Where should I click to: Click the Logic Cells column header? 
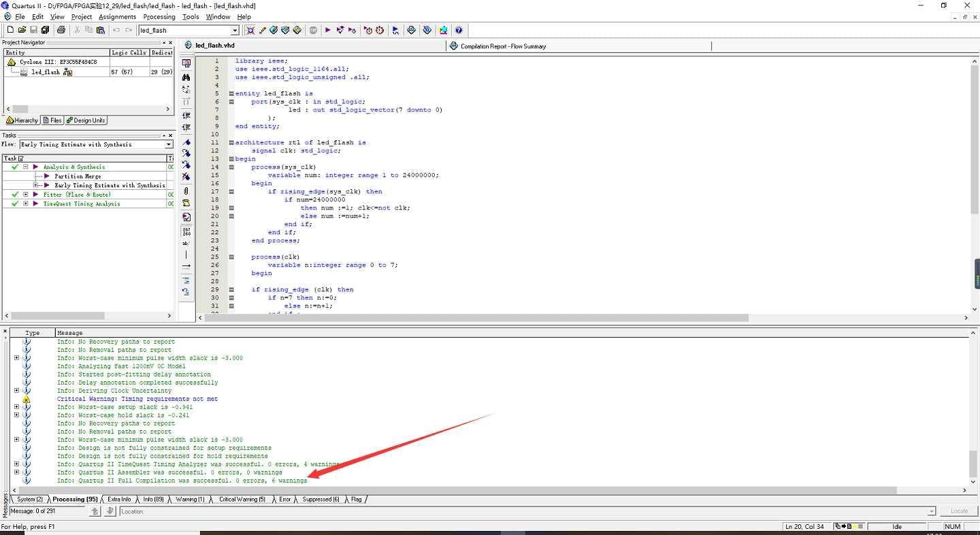coord(129,52)
